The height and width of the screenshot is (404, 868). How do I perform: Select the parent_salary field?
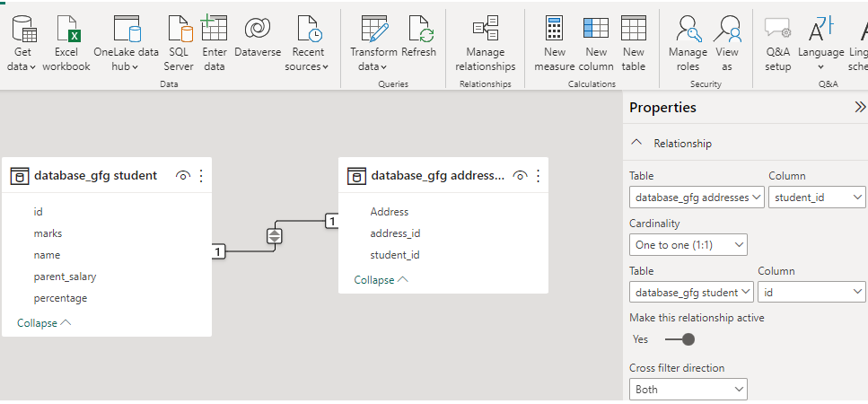coord(65,277)
